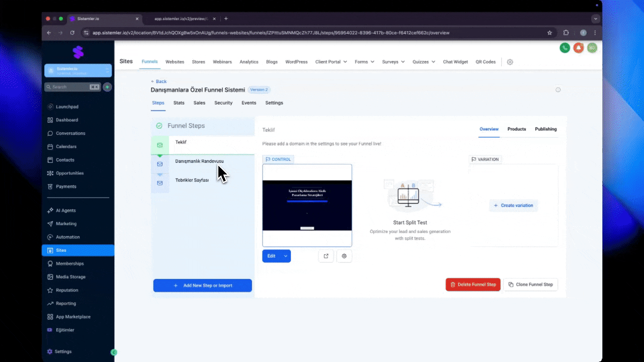Switch to the Security tab
The image size is (644, 362).
(x=223, y=103)
